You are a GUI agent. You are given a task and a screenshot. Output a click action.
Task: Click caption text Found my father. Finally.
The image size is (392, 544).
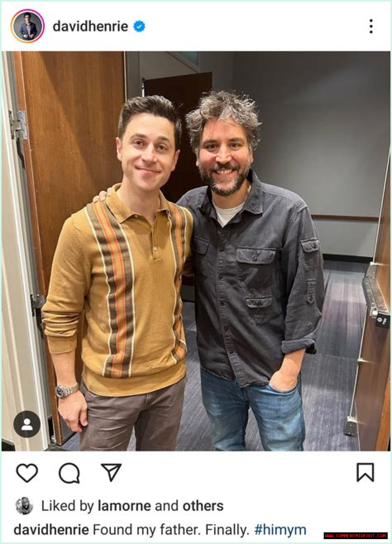171,530
